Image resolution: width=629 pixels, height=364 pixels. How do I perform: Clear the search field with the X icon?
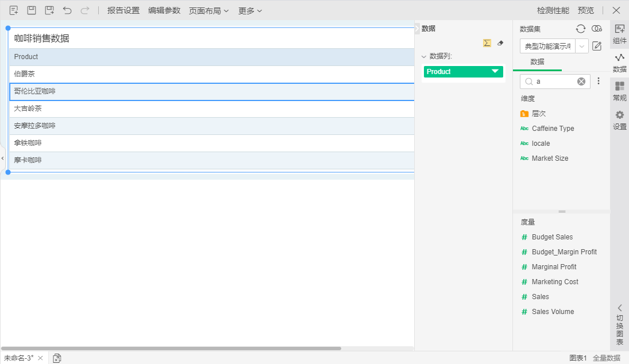(x=581, y=82)
